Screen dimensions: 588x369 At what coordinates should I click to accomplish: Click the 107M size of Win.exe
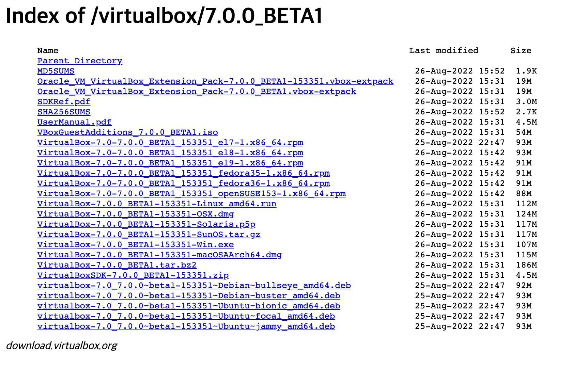526,245
